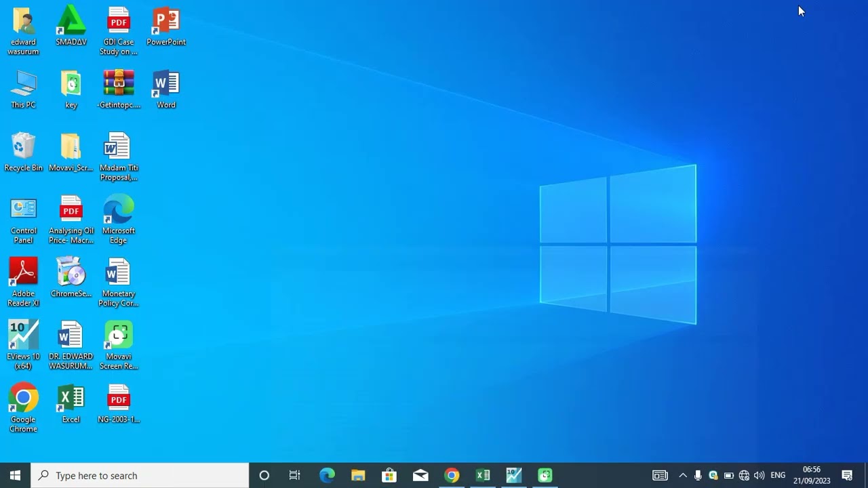Switch to Movavi Screen Recorder on taskbar
The image size is (868, 488).
(x=545, y=476)
